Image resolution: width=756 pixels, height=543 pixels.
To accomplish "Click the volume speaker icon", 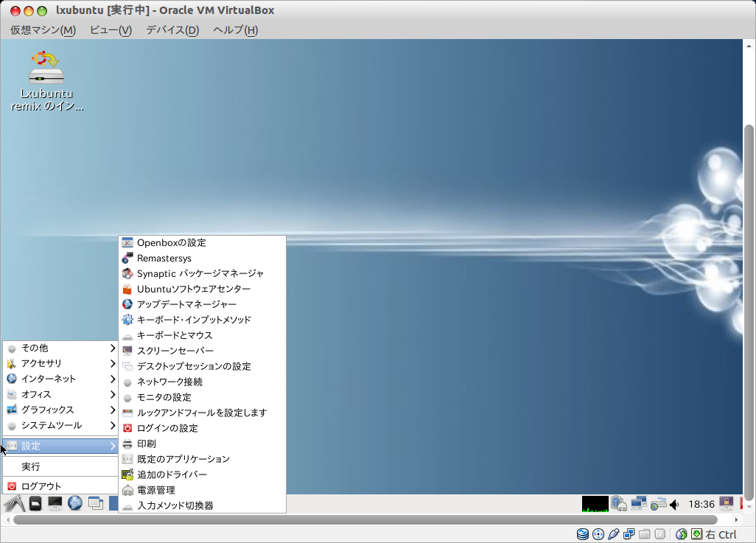I will coord(674,505).
